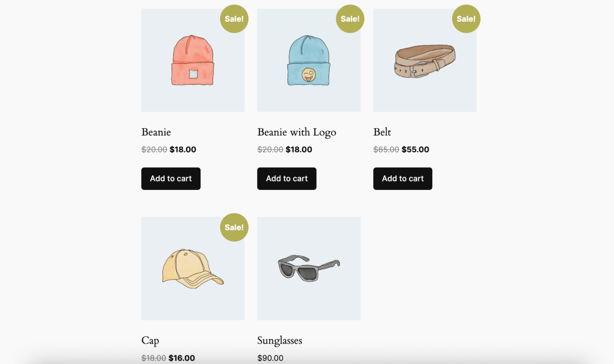Image resolution: width=614 pixels, height=364 pixels.
Task: Open the "Cap" product title link
Action: (150, 340)
